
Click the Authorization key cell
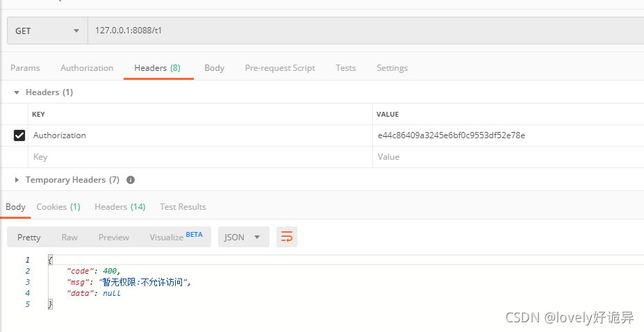(x=200, y=135)
